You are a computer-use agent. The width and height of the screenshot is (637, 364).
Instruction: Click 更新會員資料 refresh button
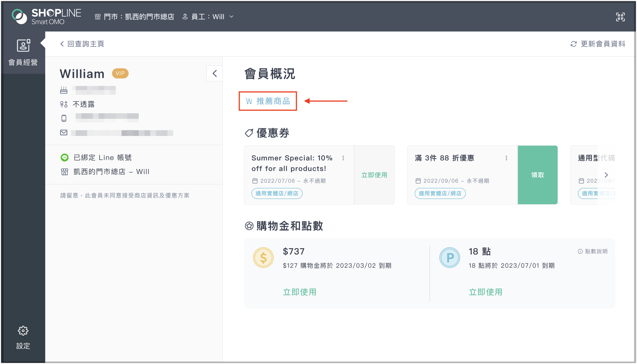(x=598, y=44)
